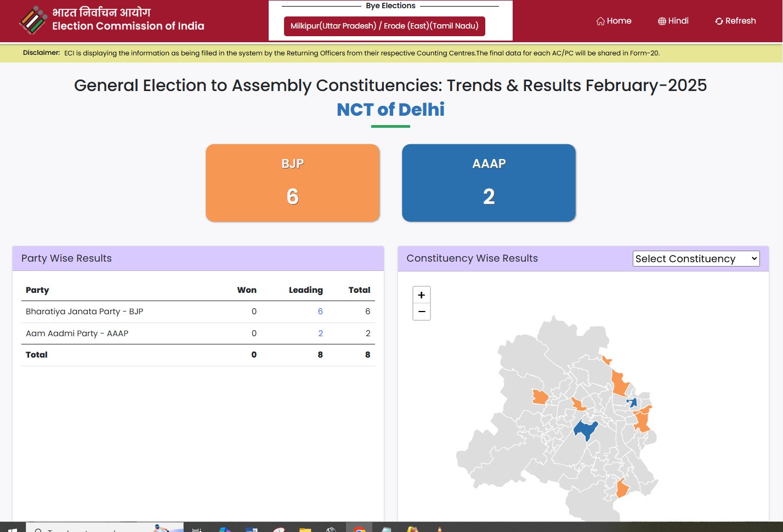Click AAAP's Won value 0
Screen dimensions: 783x532
254,333
